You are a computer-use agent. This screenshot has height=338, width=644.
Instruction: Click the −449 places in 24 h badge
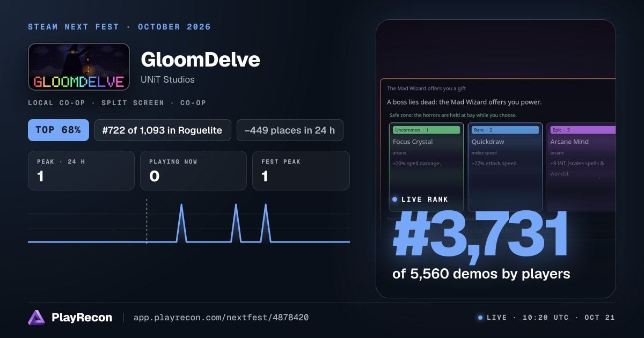[x=290, y=130]
